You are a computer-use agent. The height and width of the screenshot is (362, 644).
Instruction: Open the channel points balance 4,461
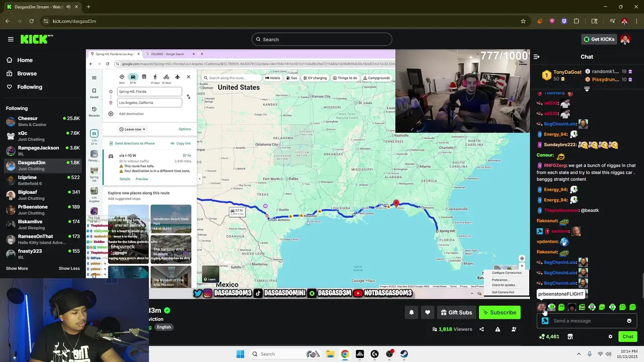549,336
